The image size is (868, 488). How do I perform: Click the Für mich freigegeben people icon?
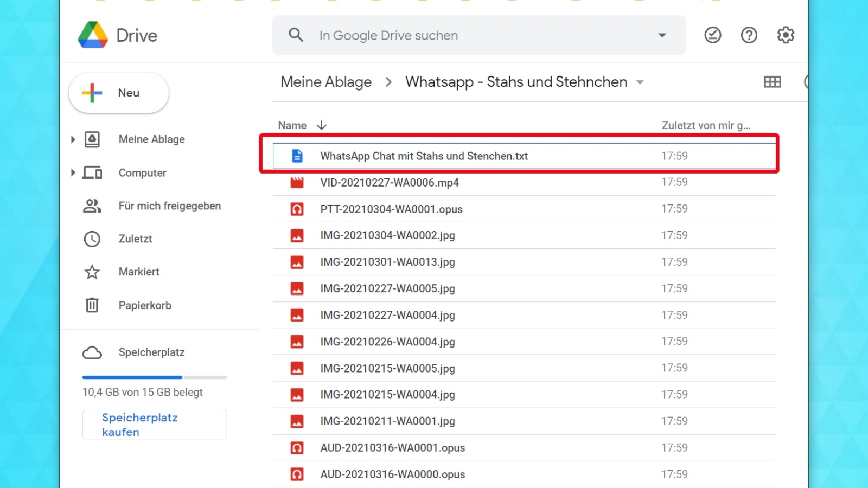coord(92,206)
